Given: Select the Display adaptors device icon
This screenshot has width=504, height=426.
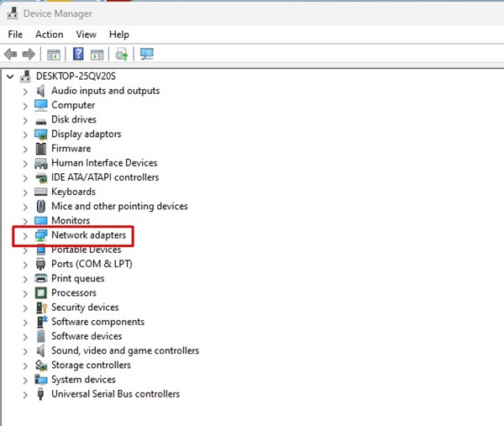Looking at the screenshot, I should pos(41,134).
